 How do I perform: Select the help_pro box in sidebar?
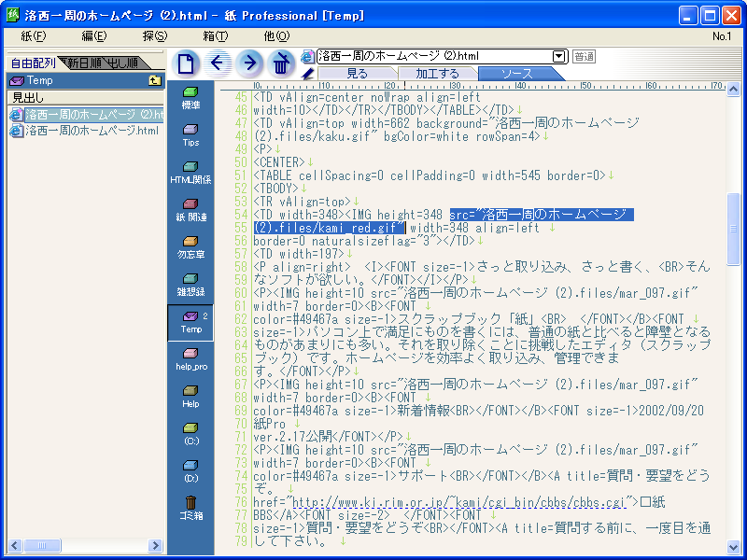[190, 358]
